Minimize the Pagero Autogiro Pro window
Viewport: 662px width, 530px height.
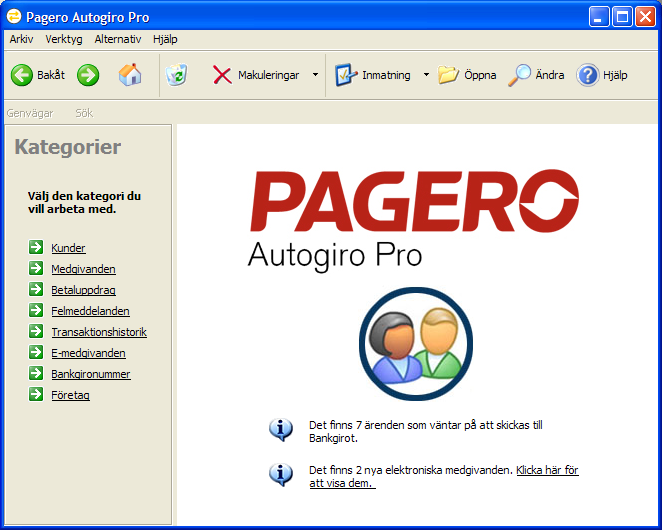[599, 17]
